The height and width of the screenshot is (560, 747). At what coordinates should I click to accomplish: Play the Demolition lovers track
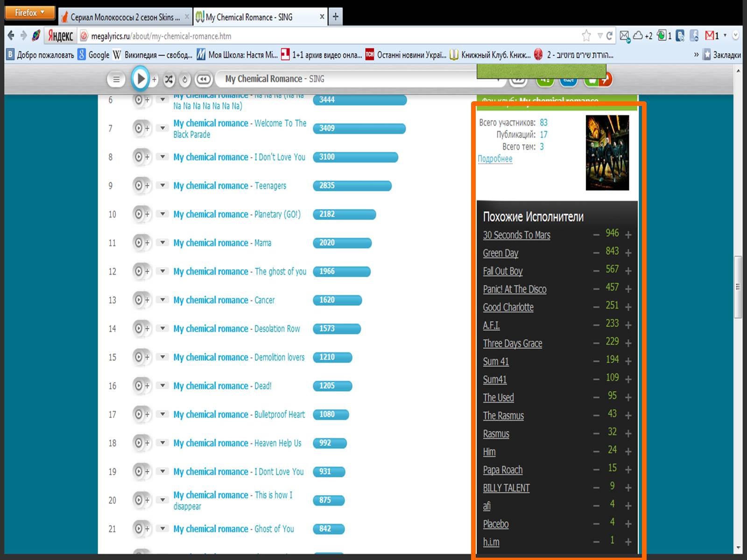pyautogui.click(x=139, y=357)
